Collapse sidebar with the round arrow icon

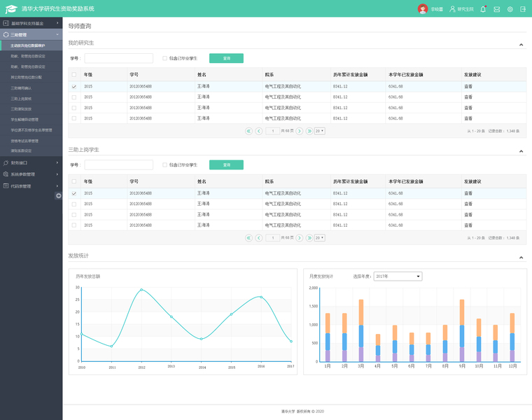pyautogui.click(x=59, y=196)
